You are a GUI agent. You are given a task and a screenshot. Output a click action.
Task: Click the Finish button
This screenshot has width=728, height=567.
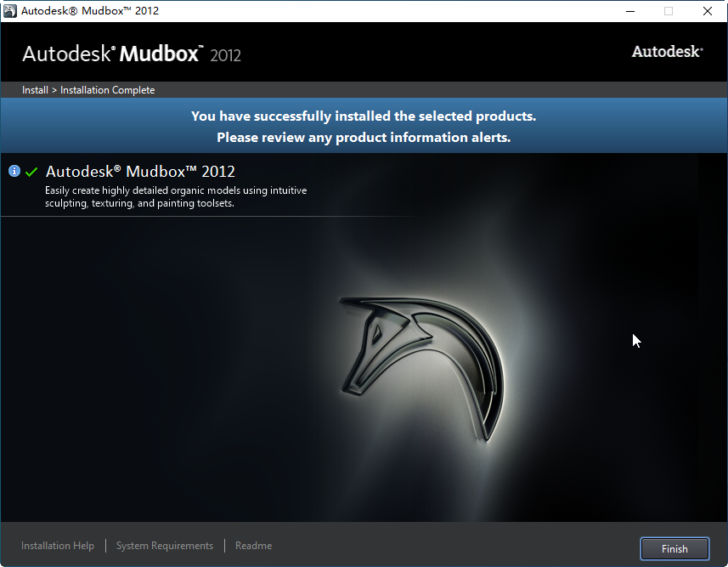[x=674, y=549]
